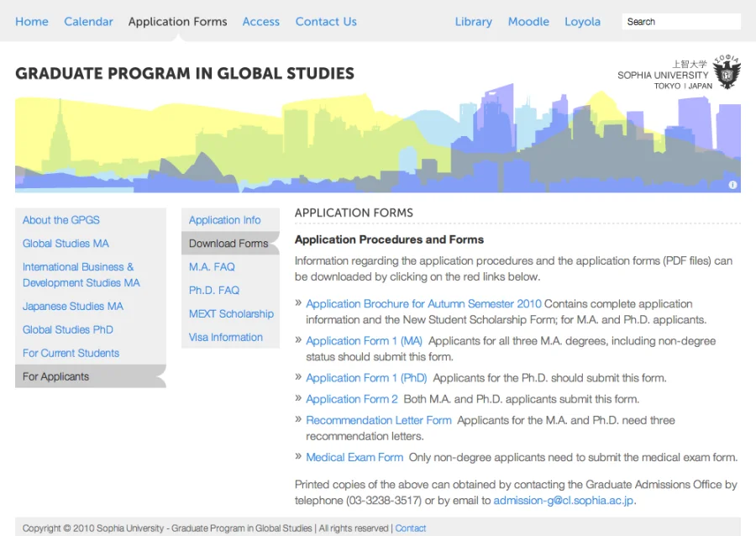Focus the Search input field
Screen dimensions: 756x536
(x=680, y=22)
